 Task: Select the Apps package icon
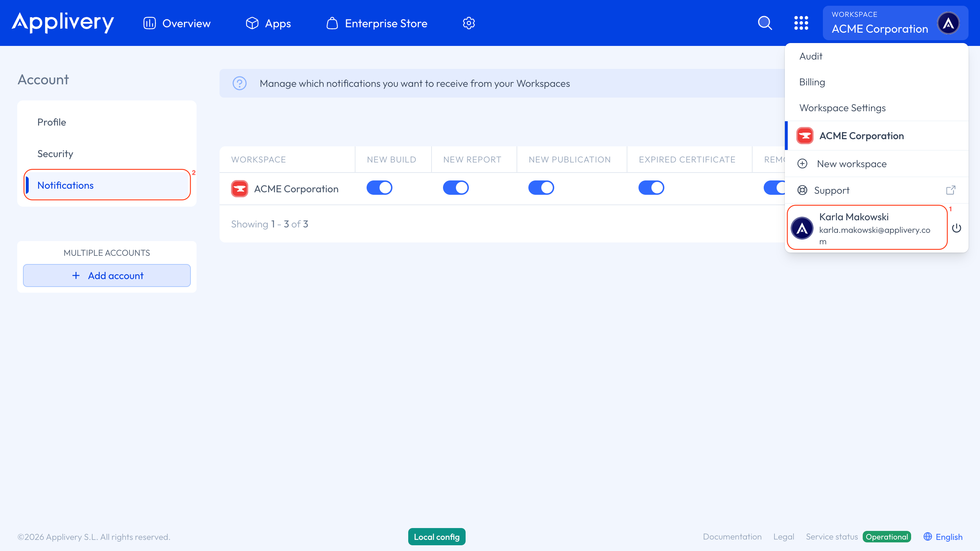tap(252, 23)
